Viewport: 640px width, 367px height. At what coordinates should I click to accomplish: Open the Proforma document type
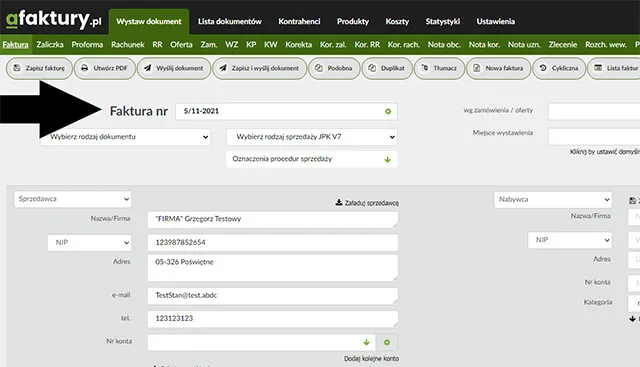click(87, 44)
